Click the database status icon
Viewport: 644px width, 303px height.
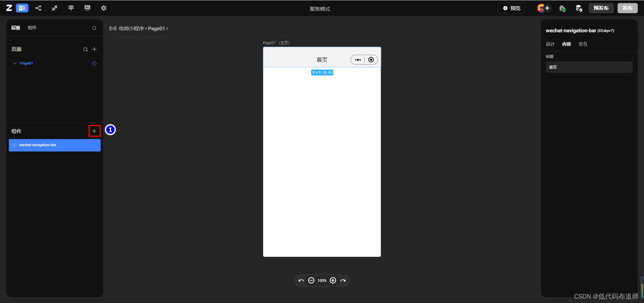coord(579,8)
